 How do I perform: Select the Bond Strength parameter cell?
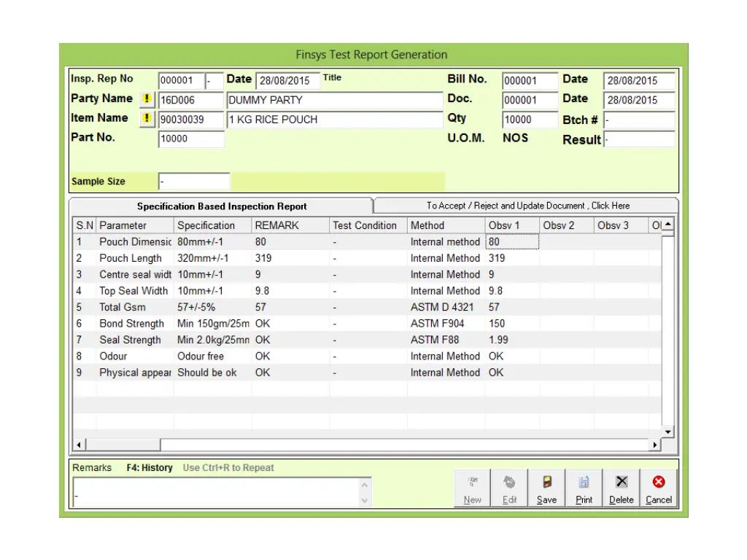[135, 324]
